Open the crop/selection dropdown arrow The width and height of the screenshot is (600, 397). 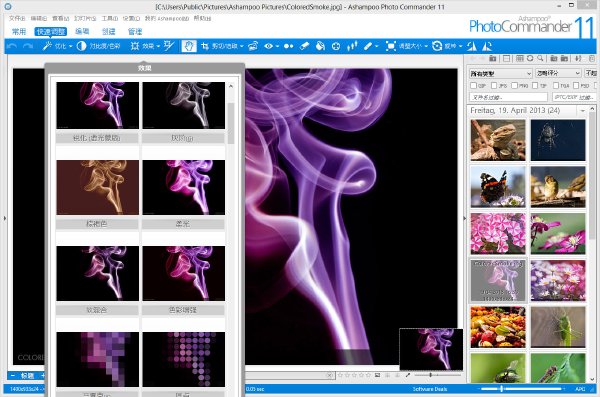242,47
